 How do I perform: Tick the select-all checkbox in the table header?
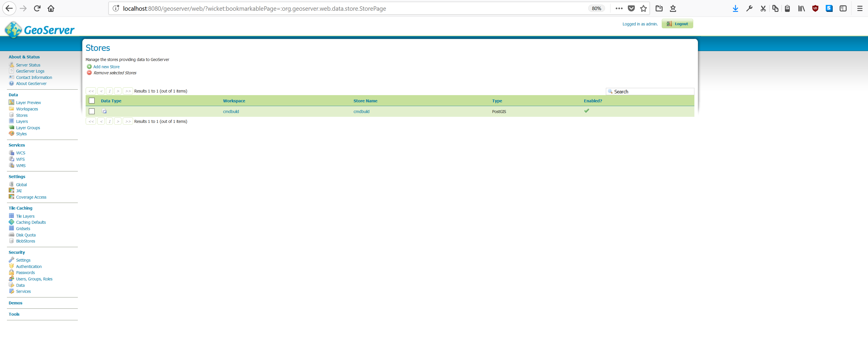click(92, 101)
